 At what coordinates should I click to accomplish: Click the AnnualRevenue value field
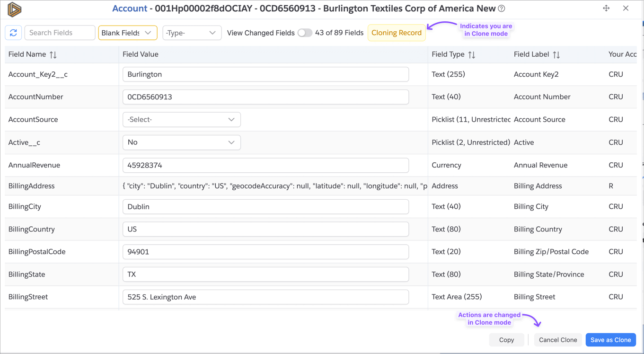pyautogui.click(x=265, y=165)
